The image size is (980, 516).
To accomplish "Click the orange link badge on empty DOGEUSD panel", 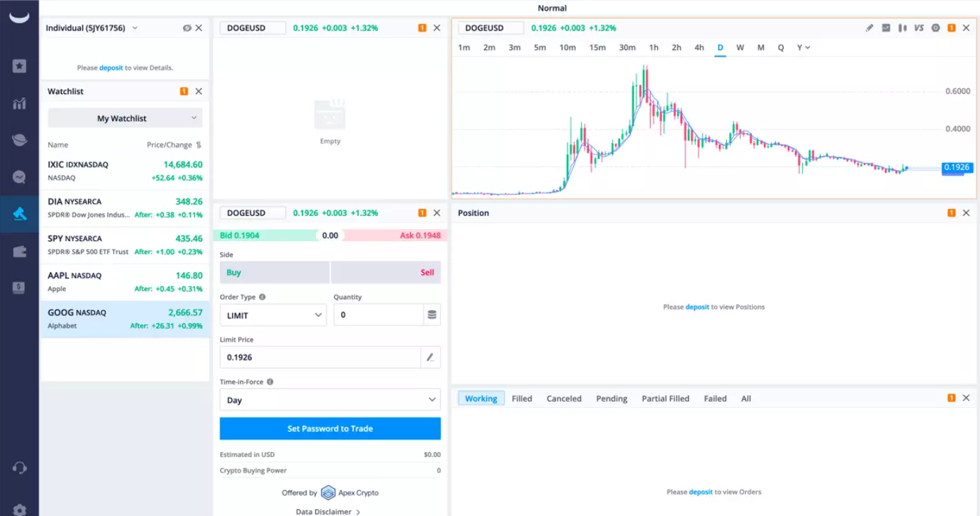I will [x=422, y=28].
